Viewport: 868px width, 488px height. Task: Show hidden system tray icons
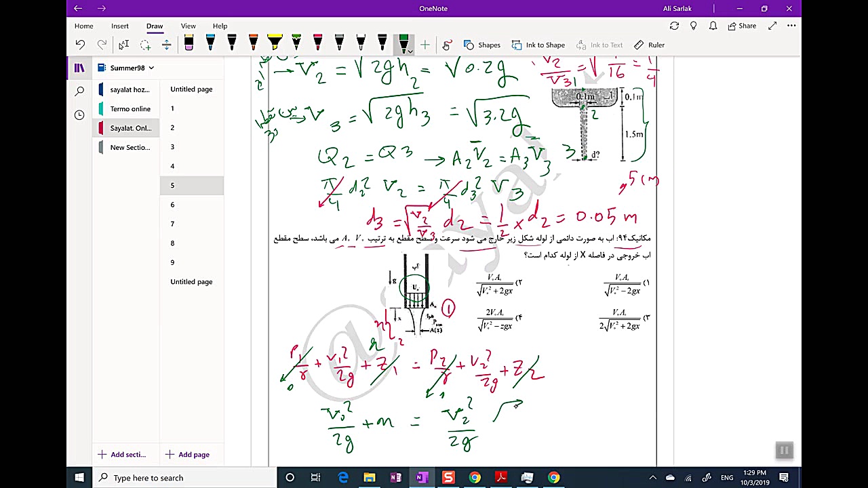pos(653,478)
